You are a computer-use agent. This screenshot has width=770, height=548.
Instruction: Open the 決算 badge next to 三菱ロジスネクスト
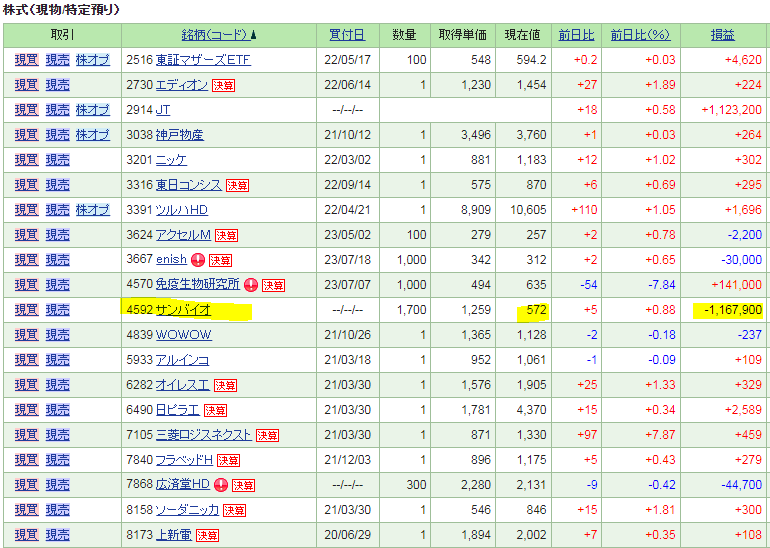tap(267, 436)
